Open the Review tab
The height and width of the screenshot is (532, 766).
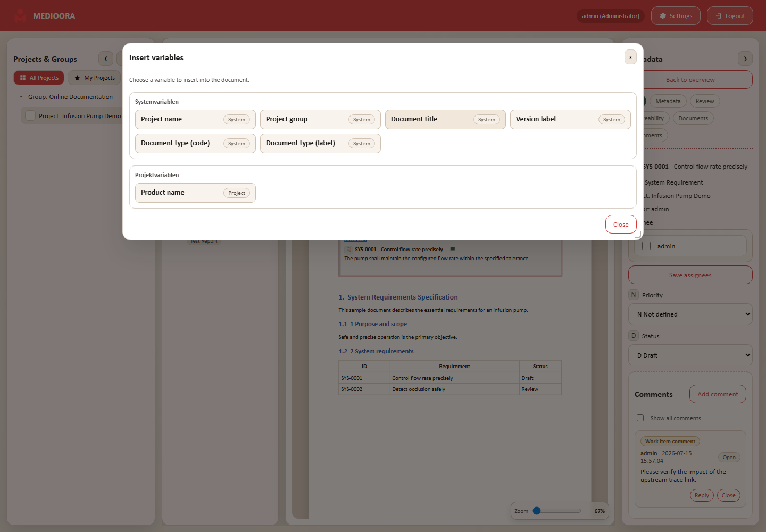tap(705, 101)
